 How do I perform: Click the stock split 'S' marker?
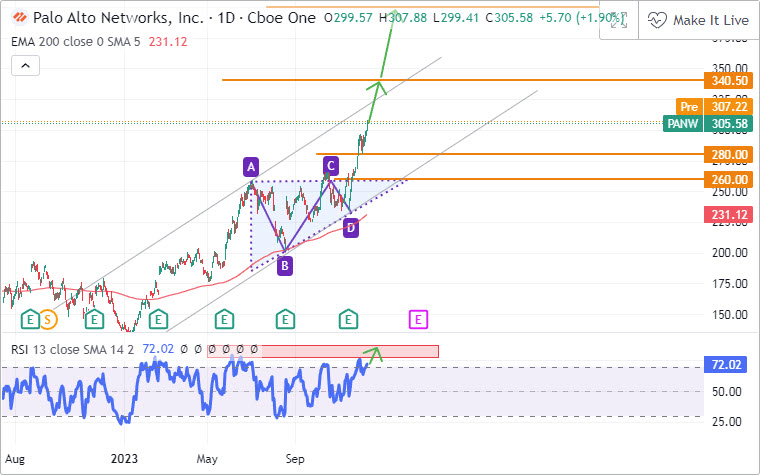[x=48, y=320]
